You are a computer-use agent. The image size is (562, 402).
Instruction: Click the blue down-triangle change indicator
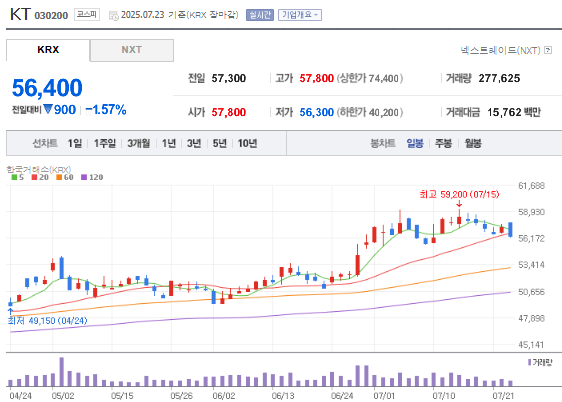(x=48, y=109)
